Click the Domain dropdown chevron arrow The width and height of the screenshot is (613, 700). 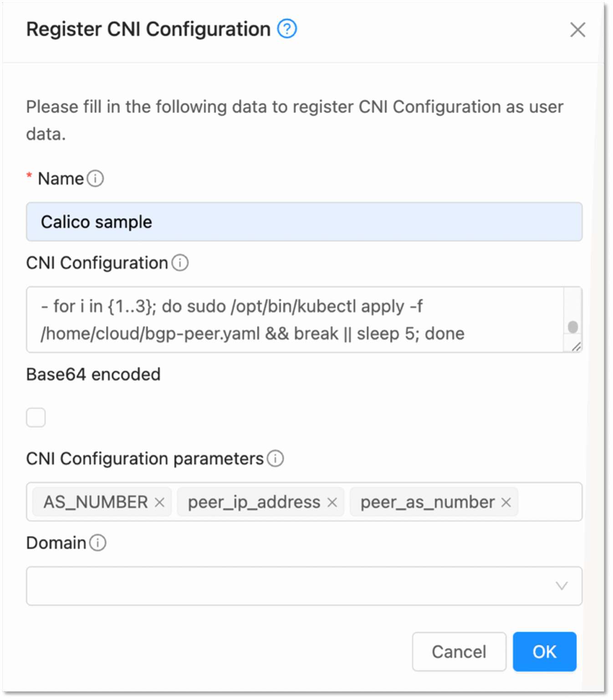(x=562, y=586)
